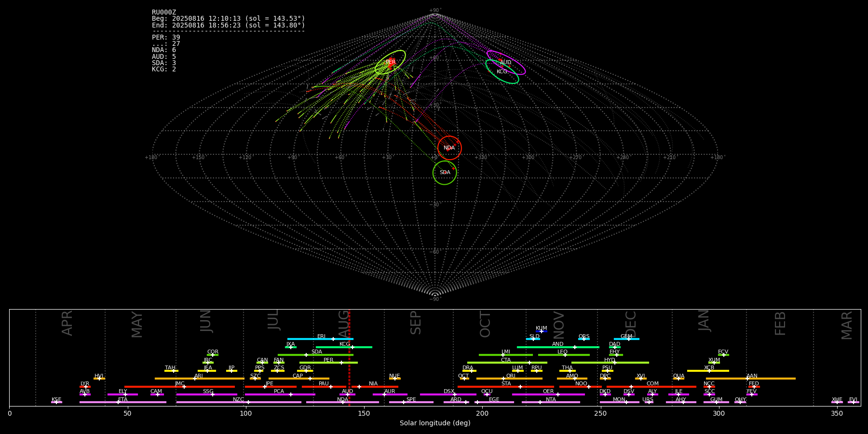The image size is (868, 434).
Task: Click the green SDA radiant circle on sky map
Action: [x=445, y=173]
